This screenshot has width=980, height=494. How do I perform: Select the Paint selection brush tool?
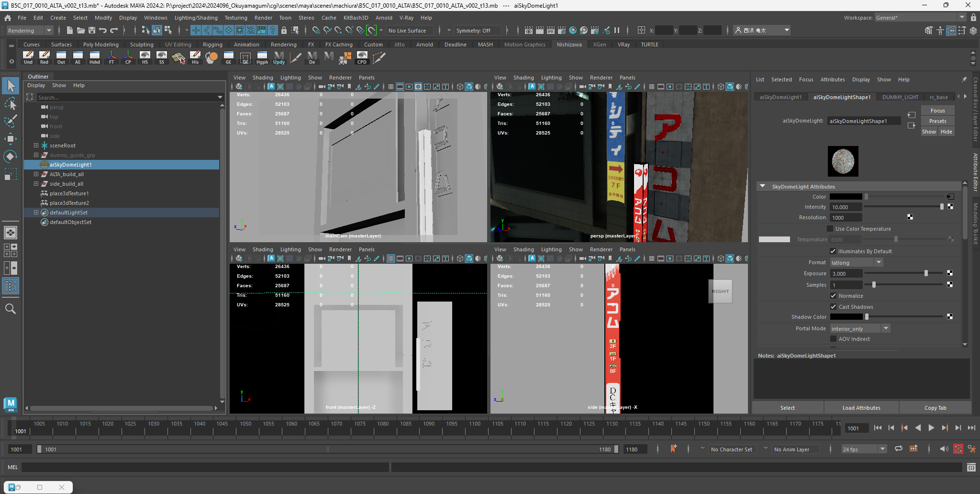11,121
